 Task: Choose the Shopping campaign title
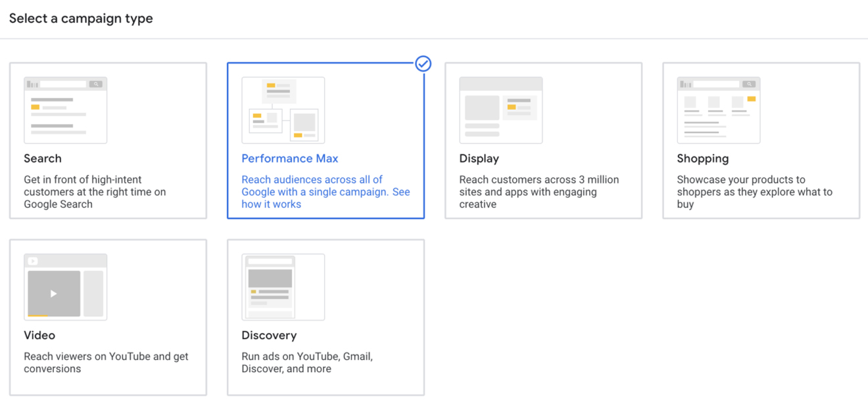(x=702, y=158)
